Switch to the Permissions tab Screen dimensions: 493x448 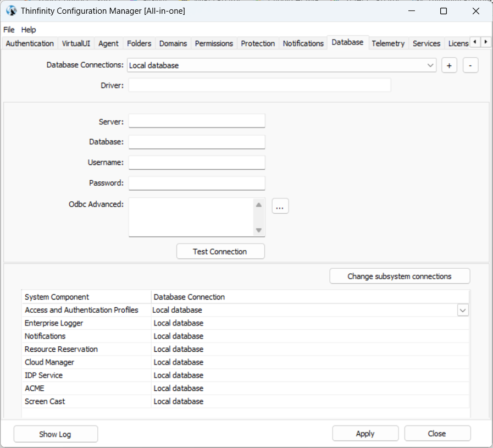tap(214, 43)
